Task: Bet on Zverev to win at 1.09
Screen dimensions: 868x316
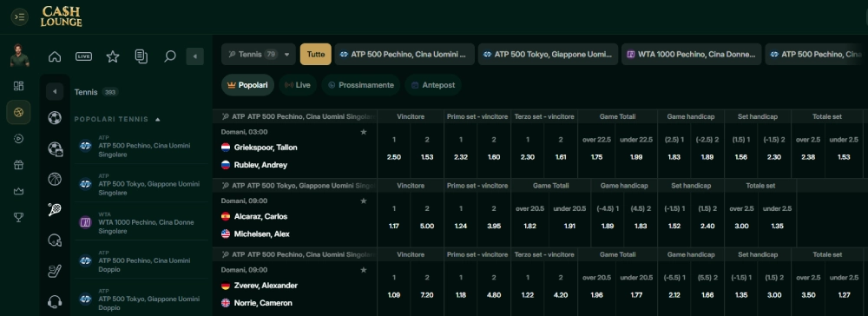Action: tap(394, 287)
